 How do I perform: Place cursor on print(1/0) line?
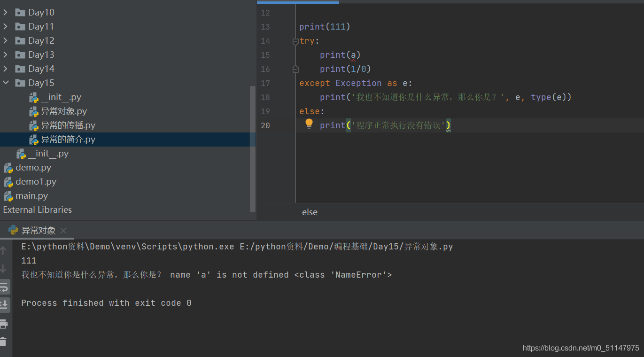346,69
